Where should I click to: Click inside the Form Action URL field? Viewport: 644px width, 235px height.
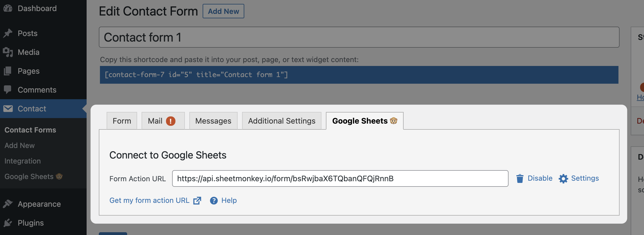340,178
